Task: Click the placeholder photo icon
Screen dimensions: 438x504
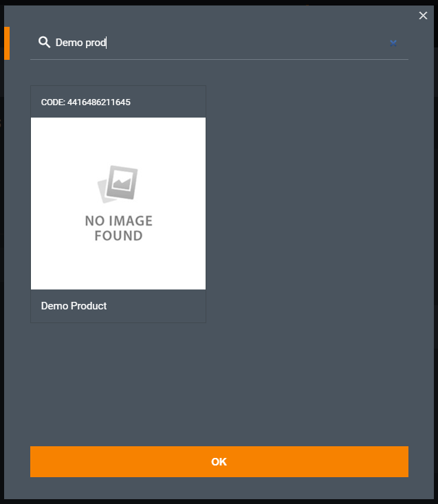Action: (x=118, y=184)
